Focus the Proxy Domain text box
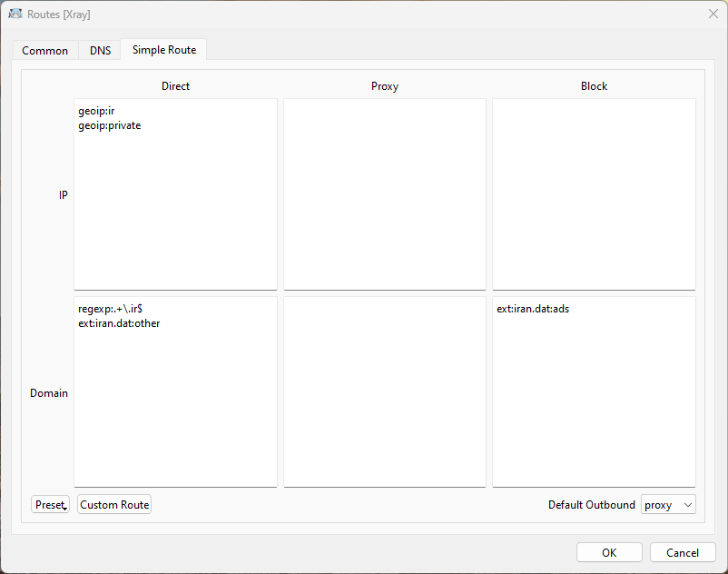 pyautogui.click(x=385, y=392)
